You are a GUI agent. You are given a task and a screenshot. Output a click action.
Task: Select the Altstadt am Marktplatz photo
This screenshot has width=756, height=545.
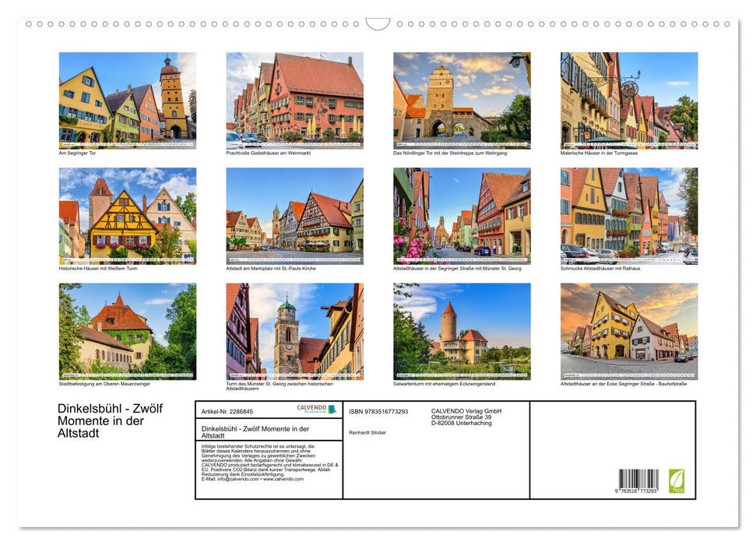click(294, 216)
